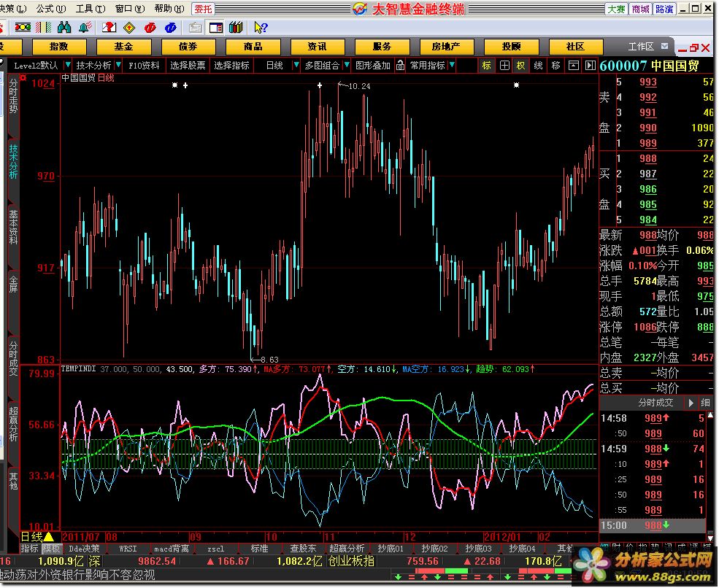
Task: Click the red question mark envelope icon
Action: click(x=109, y=28)
